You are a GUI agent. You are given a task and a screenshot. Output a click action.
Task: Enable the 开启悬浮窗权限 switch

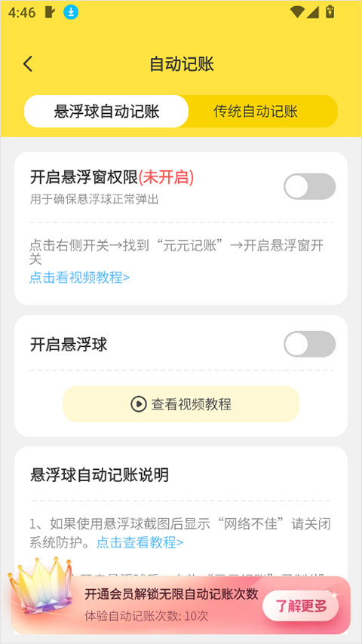point(309,186)
